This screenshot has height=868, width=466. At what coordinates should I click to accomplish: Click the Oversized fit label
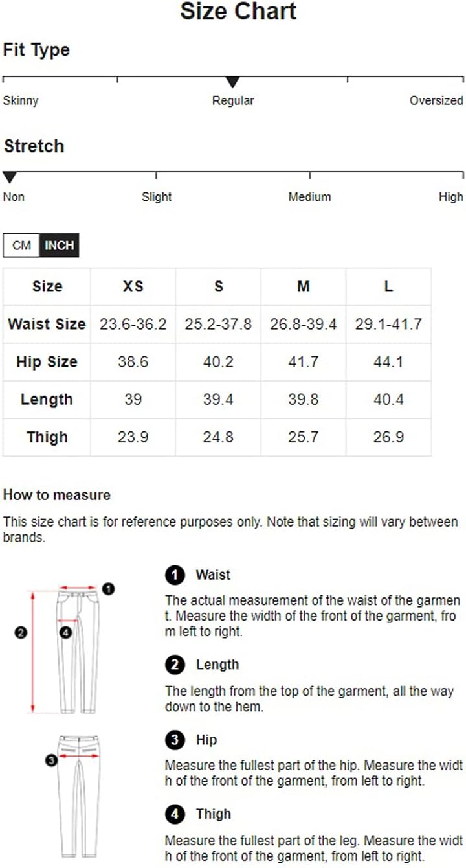click(x=436, y=100)
